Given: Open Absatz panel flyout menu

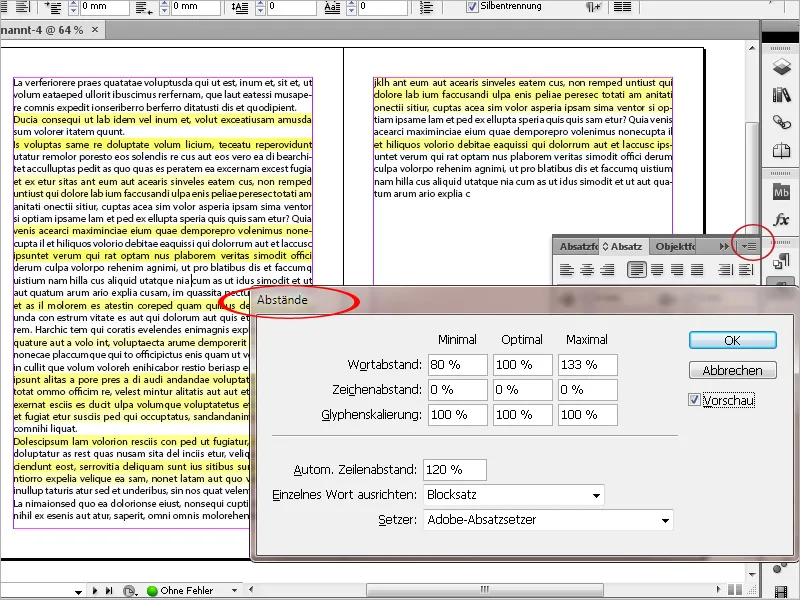Looking at the screenshot, I should (x=749, y=246).
